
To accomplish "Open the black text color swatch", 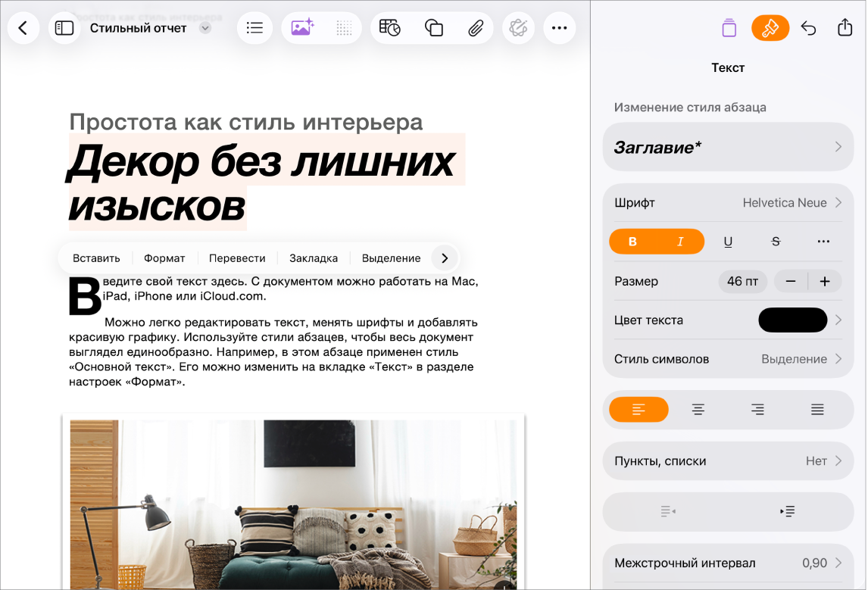I will tap(793, 320).
